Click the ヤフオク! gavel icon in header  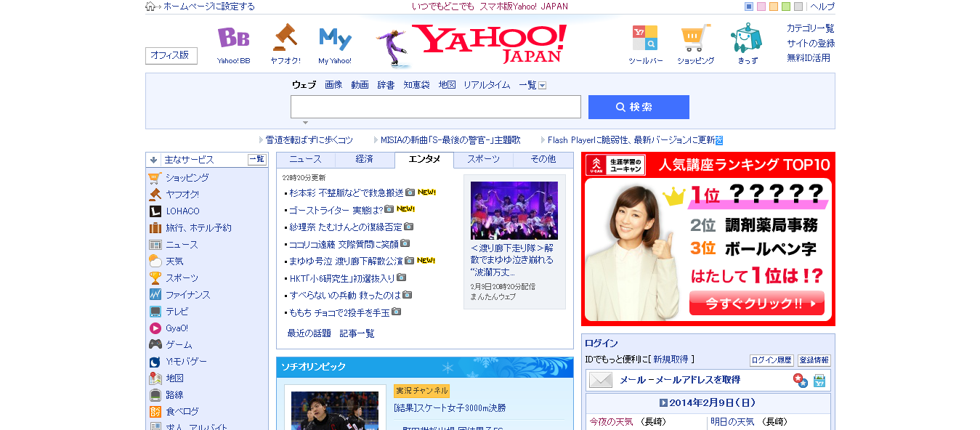point(285,38)
